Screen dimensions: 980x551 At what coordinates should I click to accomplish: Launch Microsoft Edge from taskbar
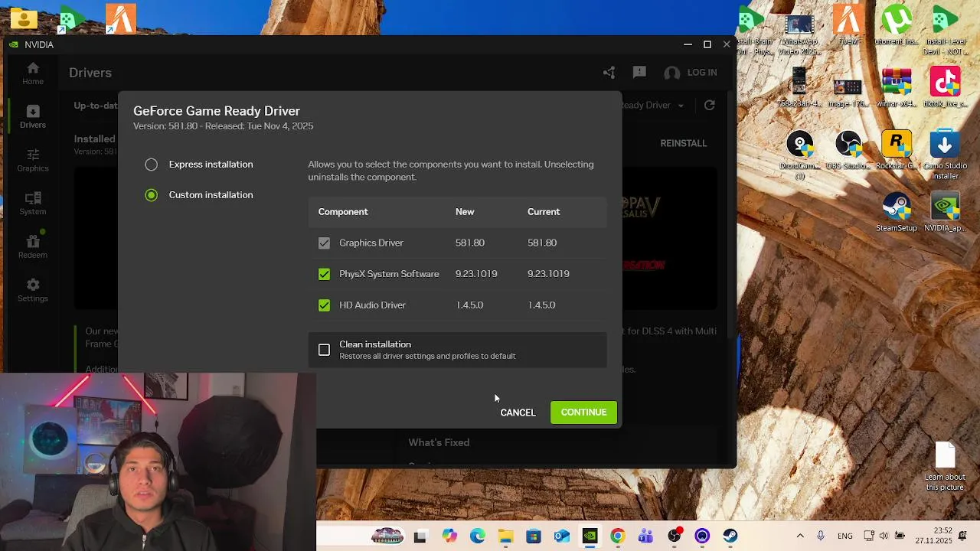tap(477, 536)
